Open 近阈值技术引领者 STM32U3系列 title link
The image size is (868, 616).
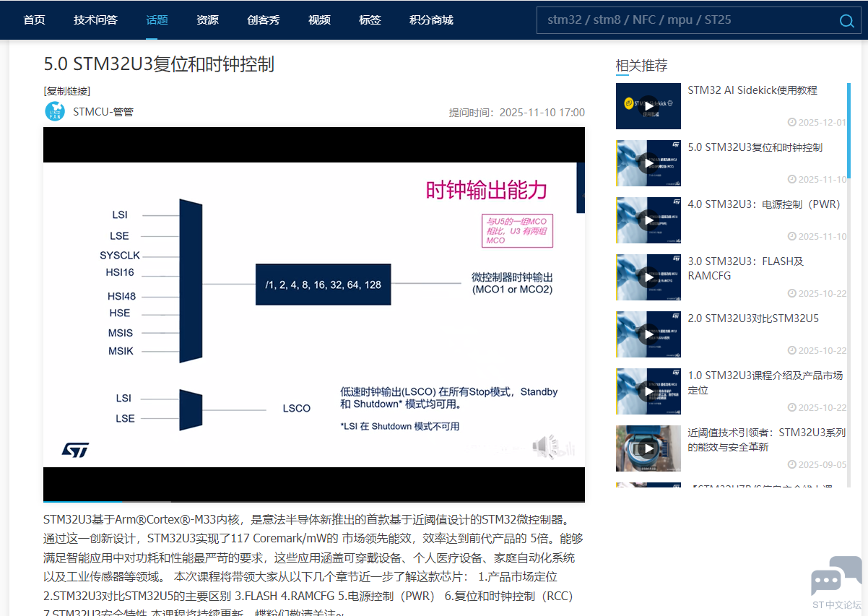click(x=766, y=440)
